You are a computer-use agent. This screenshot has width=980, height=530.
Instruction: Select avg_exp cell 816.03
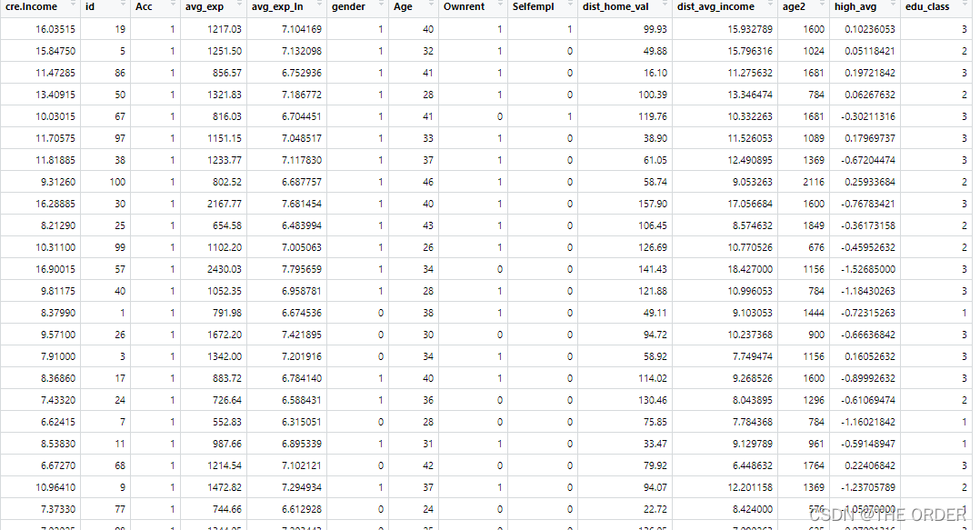pos(227,117)
